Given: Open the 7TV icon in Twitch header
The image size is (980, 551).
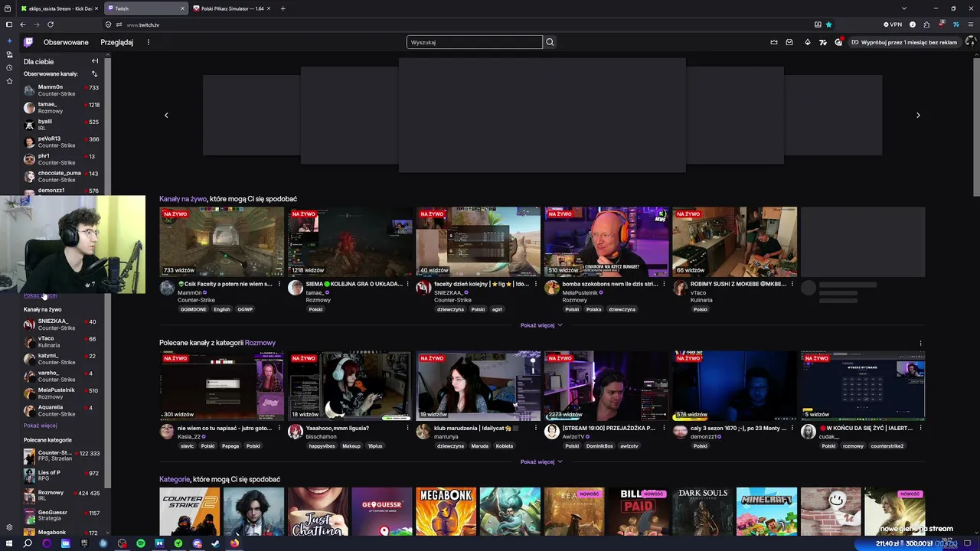Looking at the screenshot, I should click(x=823, y=42).
